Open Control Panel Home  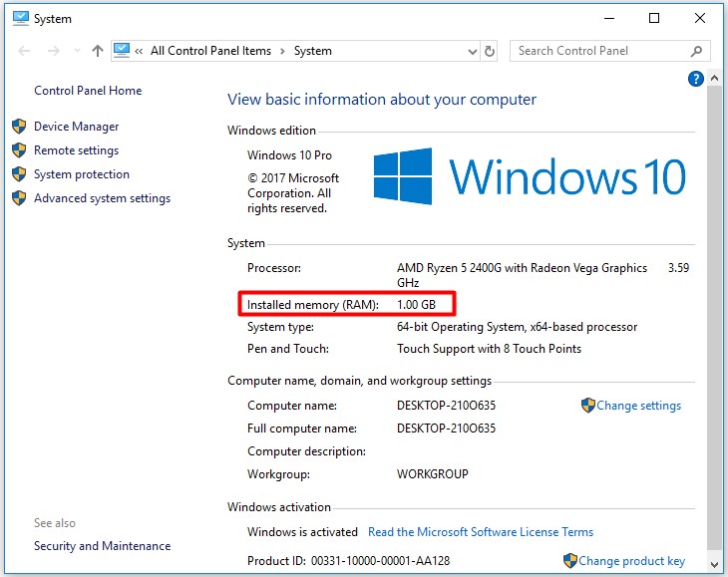click(x=88, y=91)
